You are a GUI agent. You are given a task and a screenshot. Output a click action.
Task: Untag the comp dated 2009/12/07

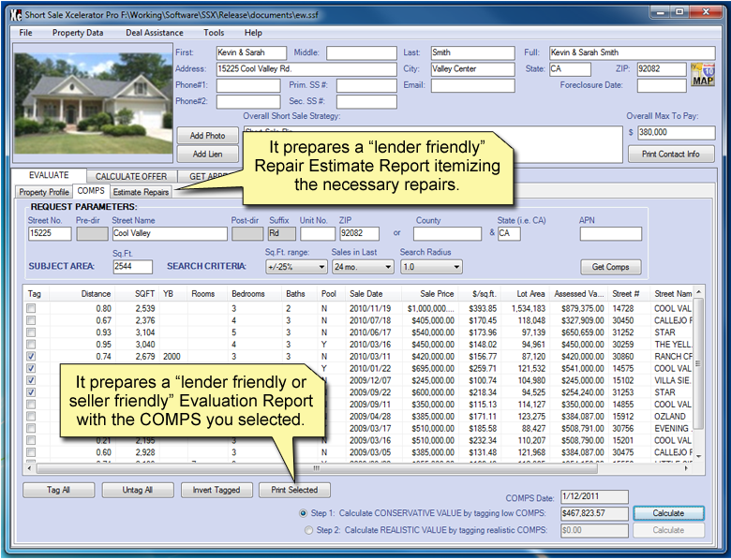pos(31,380)
